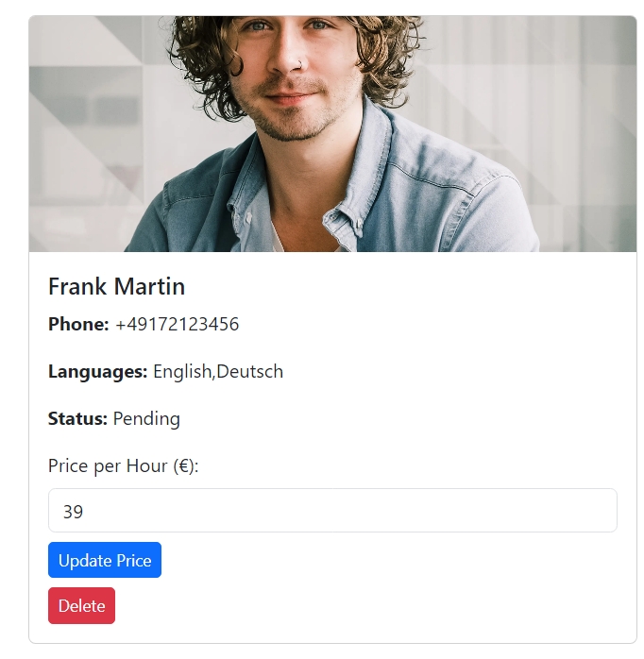Image resolution: width=644 pixels, height=659 pixels.
Task: Select the Frank Martin name heading
Action: [x=116, y=286]
